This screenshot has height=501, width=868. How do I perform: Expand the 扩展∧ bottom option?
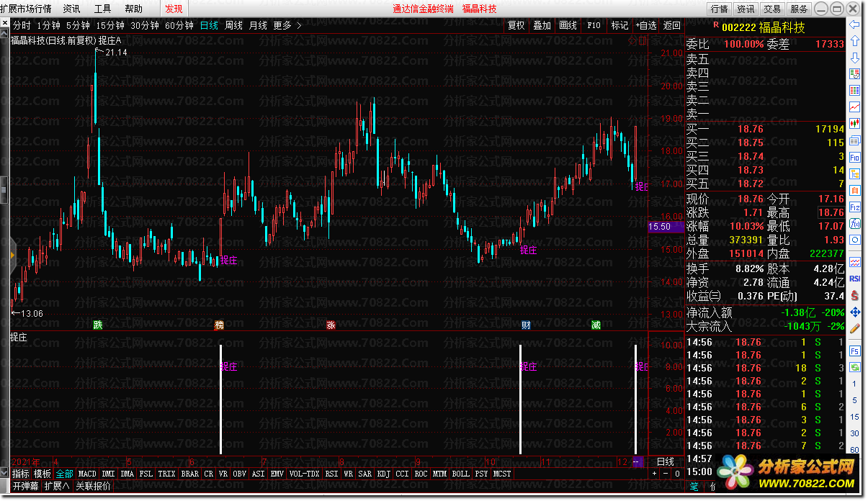coord(57,486)
